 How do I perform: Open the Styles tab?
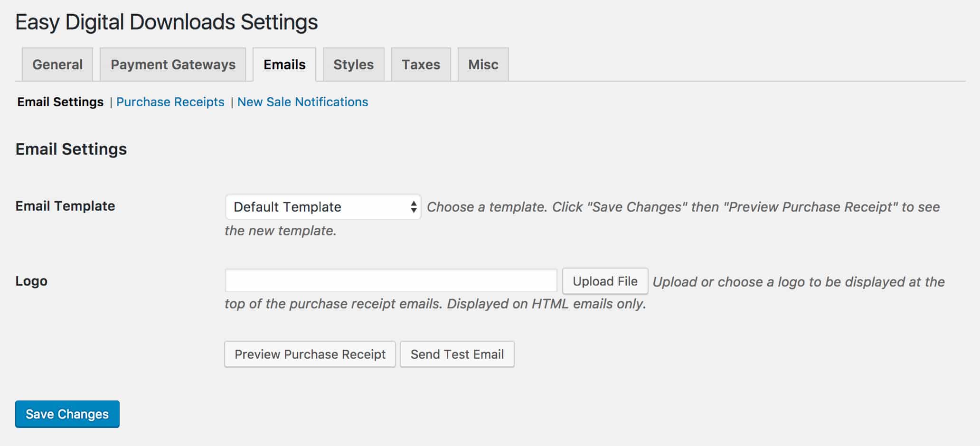[x=354, y=65]
